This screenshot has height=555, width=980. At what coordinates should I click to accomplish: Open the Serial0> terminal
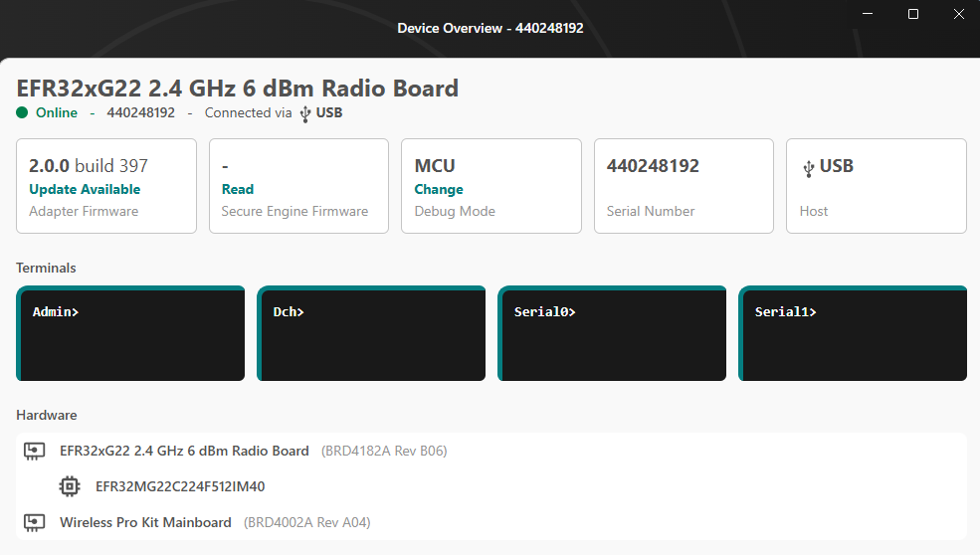pyautogui.click(x=612, y=333)
